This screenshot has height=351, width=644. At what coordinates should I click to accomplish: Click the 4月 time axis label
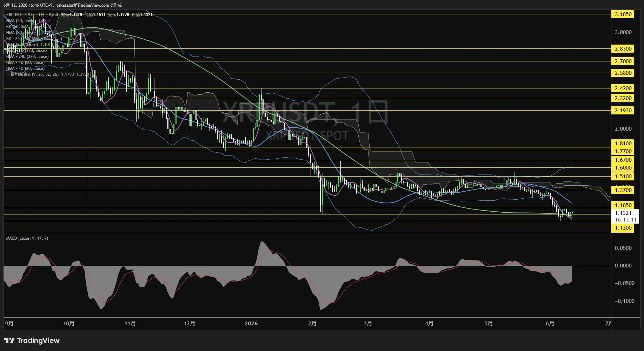pos(429,323)
